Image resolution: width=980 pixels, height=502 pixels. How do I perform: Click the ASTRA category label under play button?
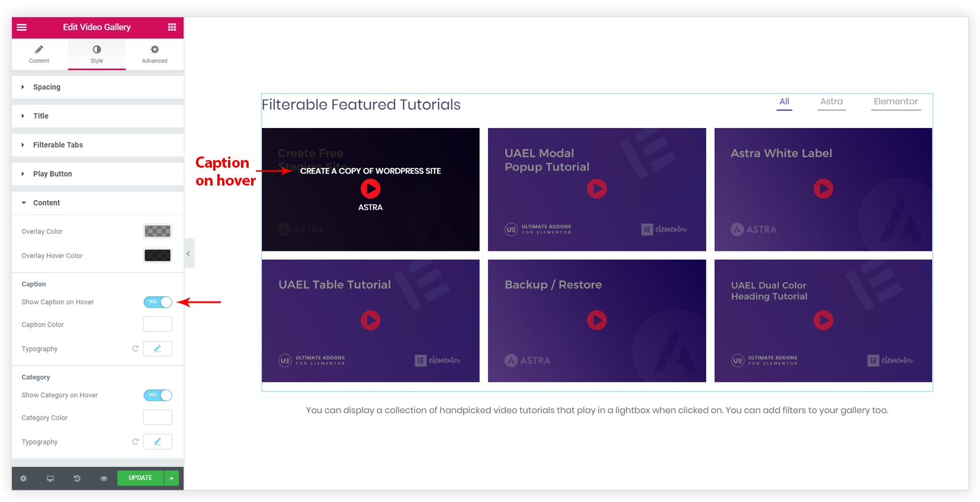[371, 207]
